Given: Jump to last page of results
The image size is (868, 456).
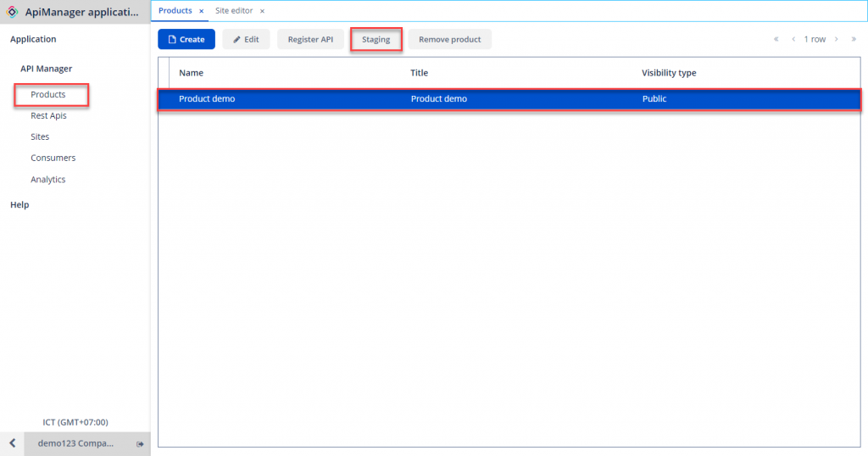Looking at the screenshot, I should pyautogui.click(x=854, y=39).
